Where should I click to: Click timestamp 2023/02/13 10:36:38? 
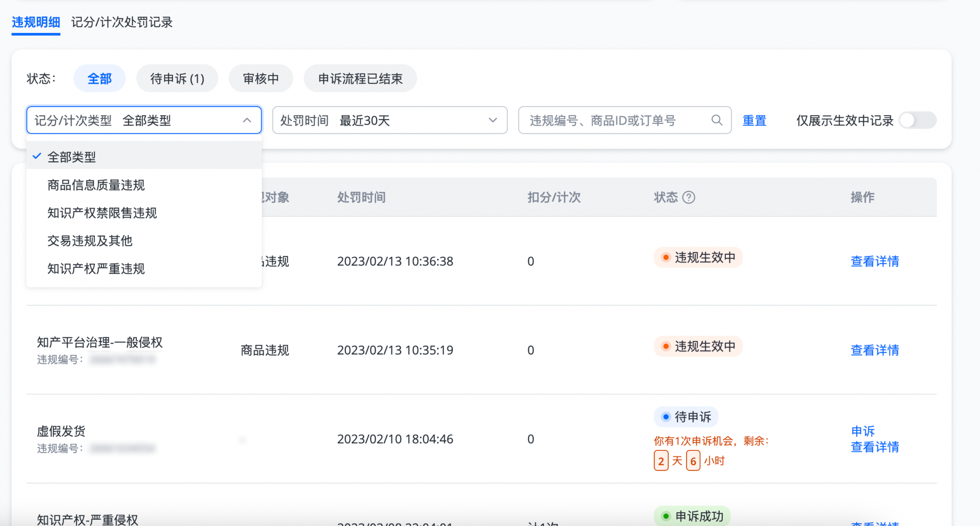[x=395, y=261]
